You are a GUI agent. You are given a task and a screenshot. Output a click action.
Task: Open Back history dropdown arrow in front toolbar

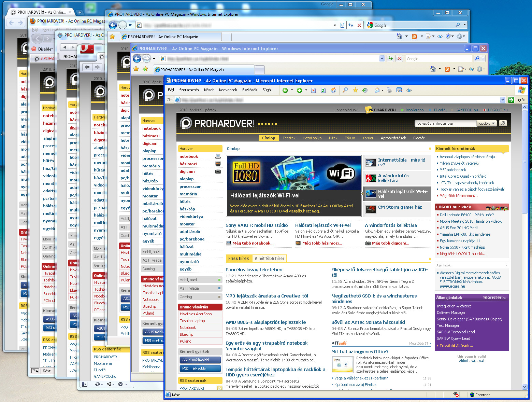click(x=292, y=90)
